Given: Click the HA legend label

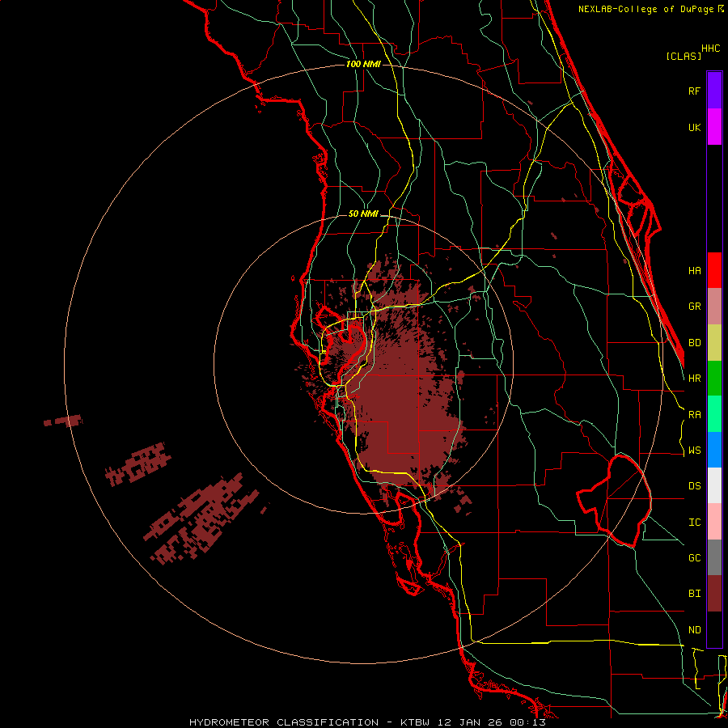Looking at the screenshot, I should point(694,271).
